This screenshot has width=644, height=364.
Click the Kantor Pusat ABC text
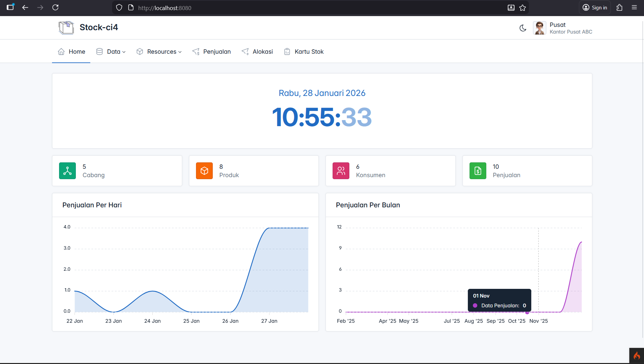click(x=571, y=32)
